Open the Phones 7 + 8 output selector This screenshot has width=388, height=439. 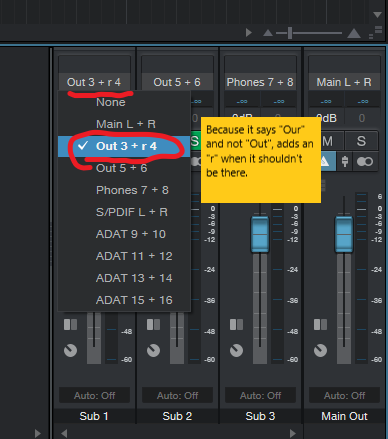[x=260, y=82]
